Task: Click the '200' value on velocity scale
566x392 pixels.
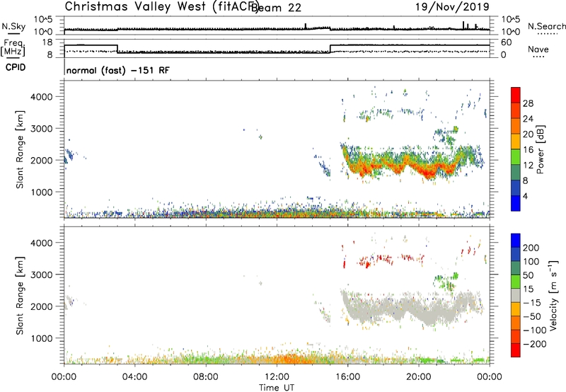Action: click(x=531, y=248)
